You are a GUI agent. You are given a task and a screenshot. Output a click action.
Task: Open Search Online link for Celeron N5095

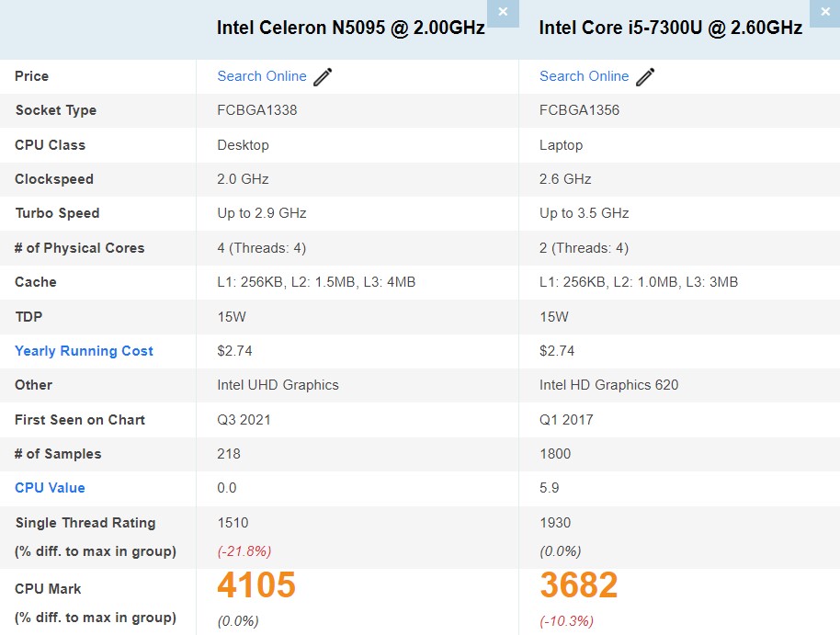(262, 76)
